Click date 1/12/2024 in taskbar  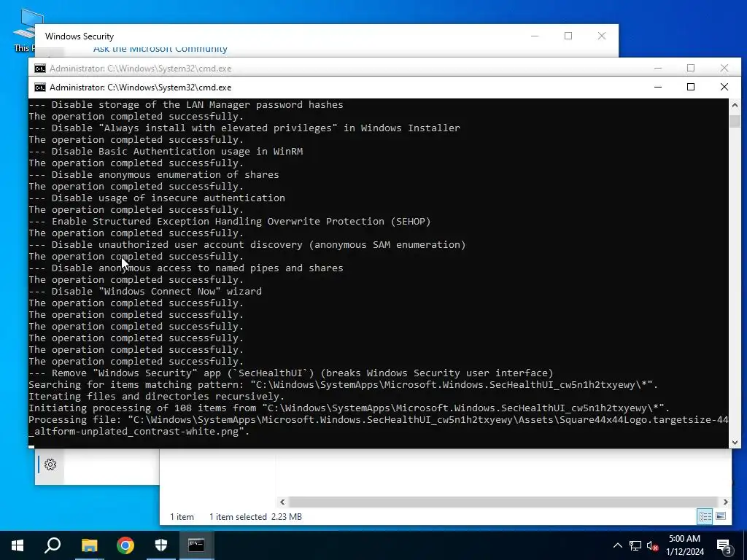(684, 552)
